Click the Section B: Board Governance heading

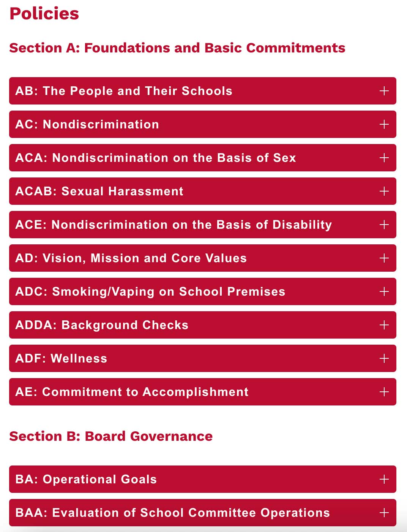click(111, 436)
